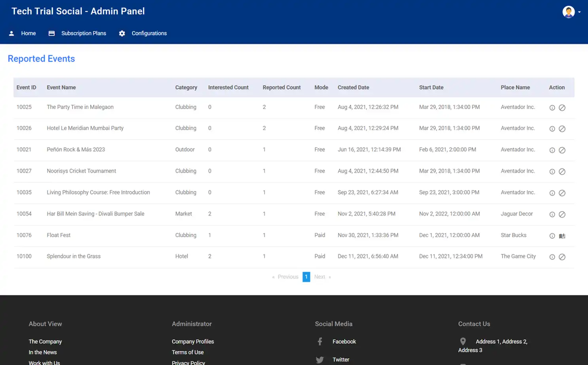Click the Previous pagination link

click(x=287, y=277)
